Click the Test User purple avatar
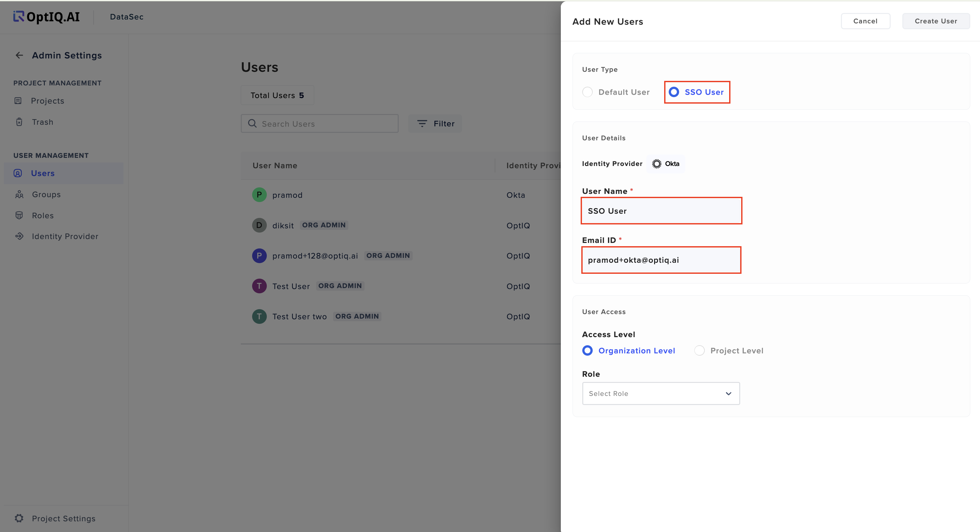Viewport: 980px width, 532px height. pyautogui.click(x=259, y=286)
